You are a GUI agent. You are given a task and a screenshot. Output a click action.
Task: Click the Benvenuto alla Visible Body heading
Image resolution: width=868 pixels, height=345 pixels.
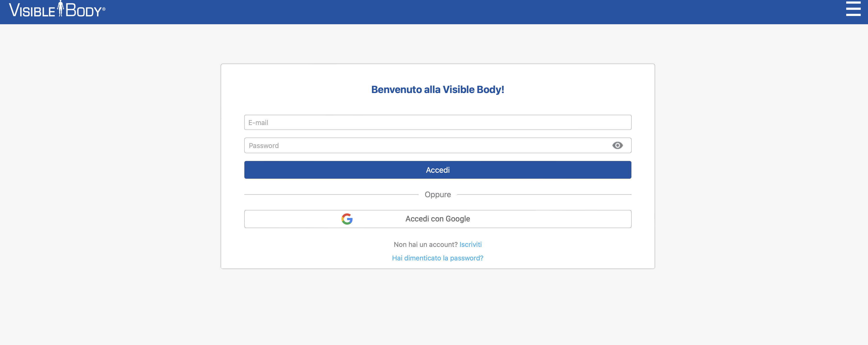coord(437,90)
